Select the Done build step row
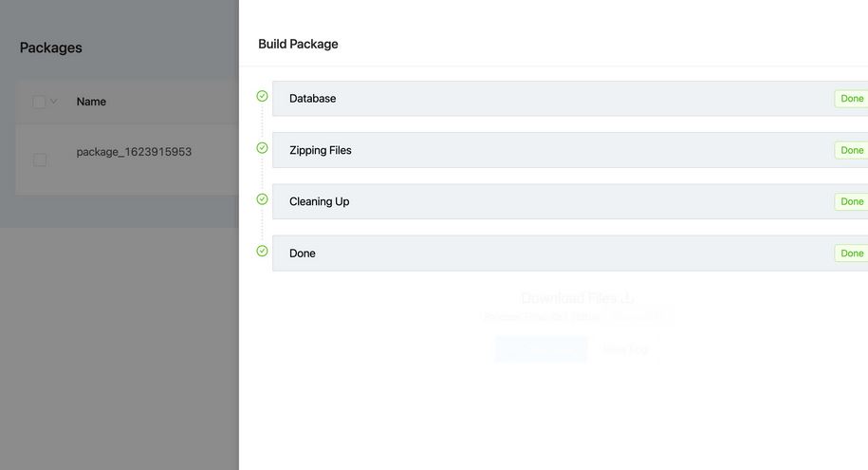868x470 pixels. [570, 254]
